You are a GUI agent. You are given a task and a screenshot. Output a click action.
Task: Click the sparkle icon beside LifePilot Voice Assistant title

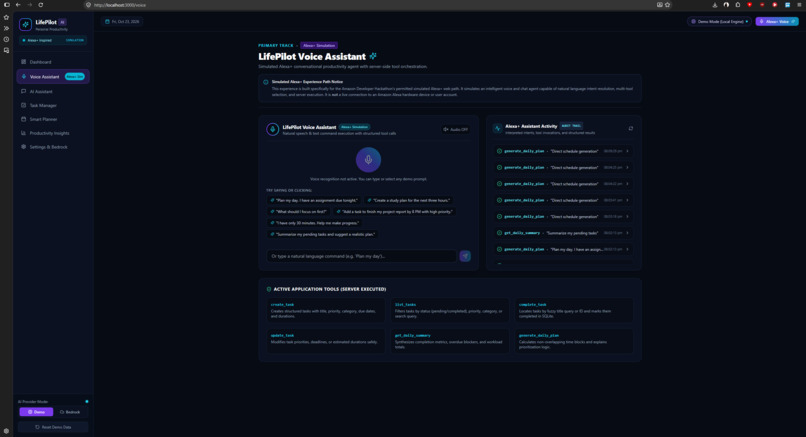click(373, 56)
